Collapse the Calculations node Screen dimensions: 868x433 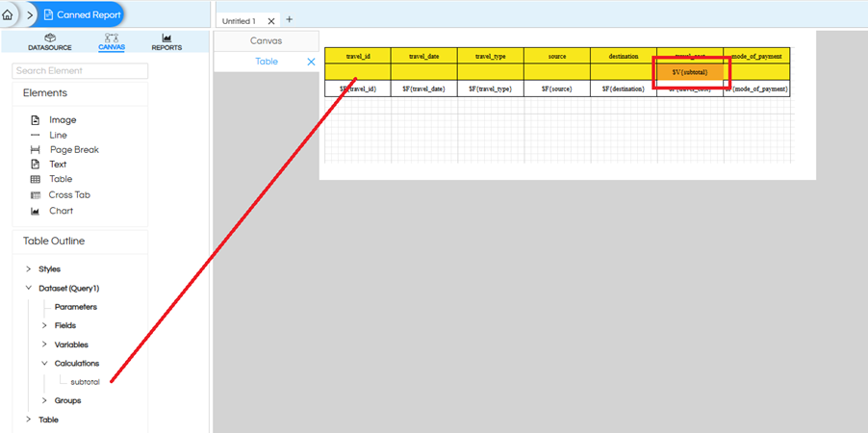pyautogui.click(x=45, y=364)
